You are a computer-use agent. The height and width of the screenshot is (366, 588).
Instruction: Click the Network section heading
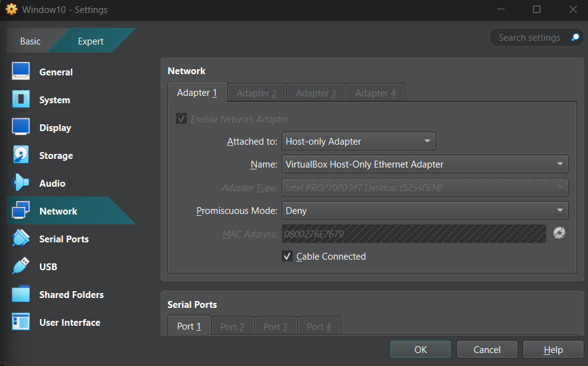click(187, 71)
